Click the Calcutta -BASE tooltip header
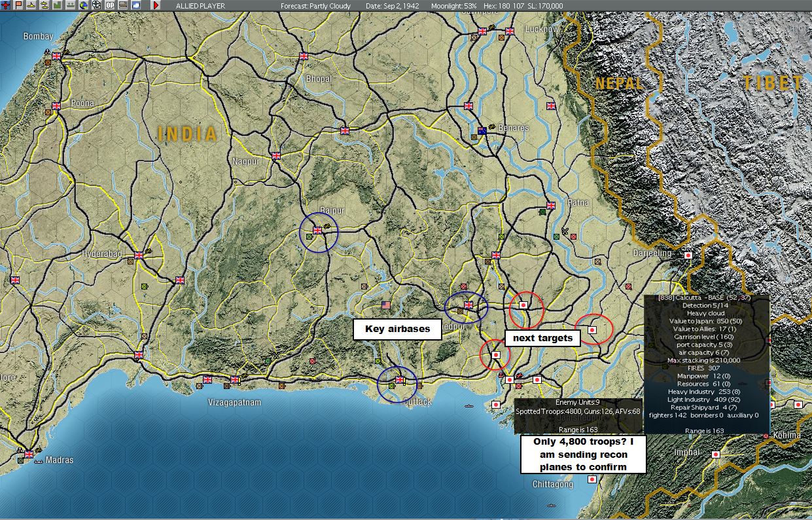The height and width of the screenshot is (520, 812). click(x=705, y=298)
